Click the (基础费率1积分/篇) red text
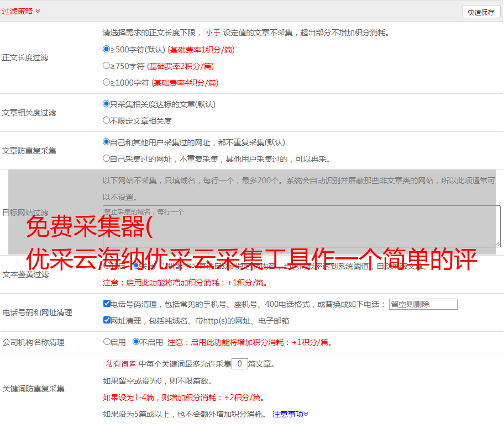The width and height of the screenshot is (504, 424). pyautogui.click(x=201, y=50)
